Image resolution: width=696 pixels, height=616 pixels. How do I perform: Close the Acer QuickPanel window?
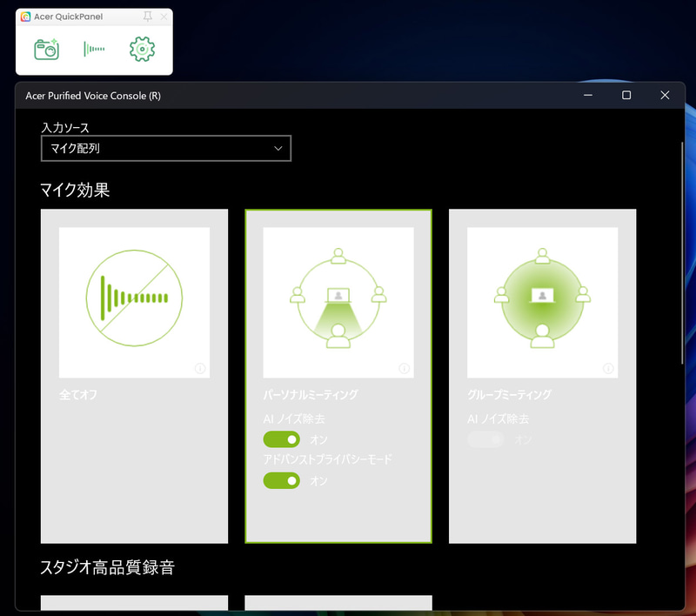tap(164, 17)
